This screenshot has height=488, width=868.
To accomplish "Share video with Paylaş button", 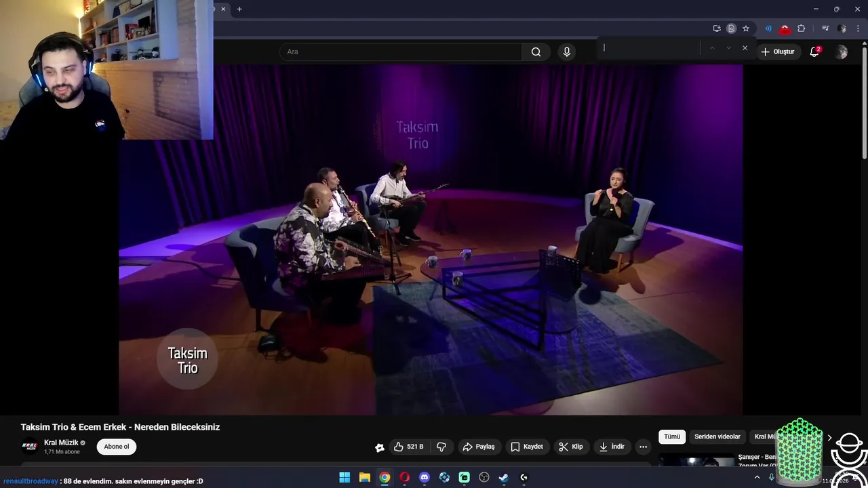I will 479,447.
